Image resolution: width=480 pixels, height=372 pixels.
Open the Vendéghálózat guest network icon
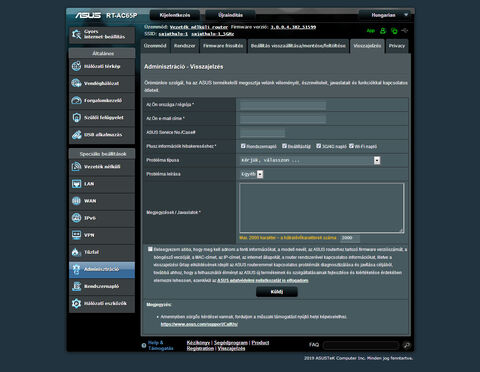pos(76,83)
